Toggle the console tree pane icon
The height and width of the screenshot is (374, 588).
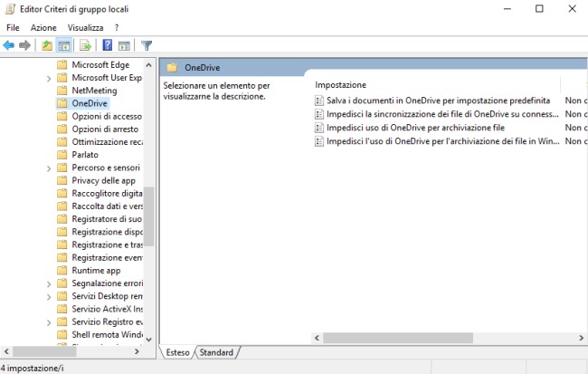[63, 45]
